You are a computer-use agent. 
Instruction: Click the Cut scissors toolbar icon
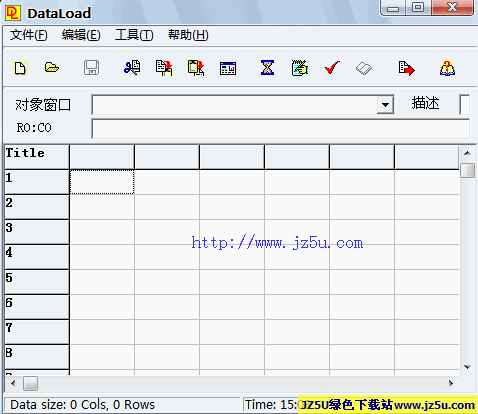point(132,68)
